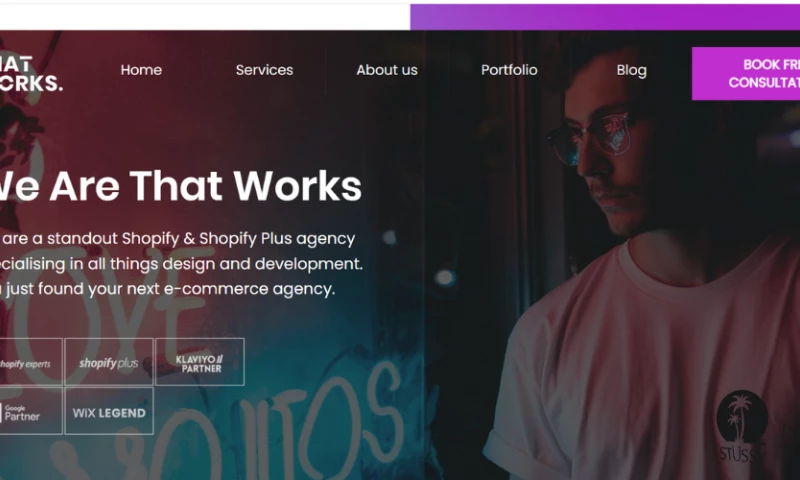
Task: View the Portfolio page
Action: 509,70
